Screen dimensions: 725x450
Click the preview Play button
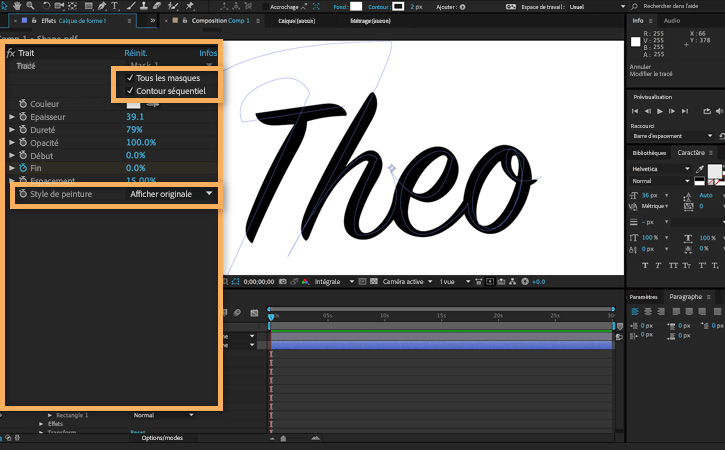coord(660,111)
